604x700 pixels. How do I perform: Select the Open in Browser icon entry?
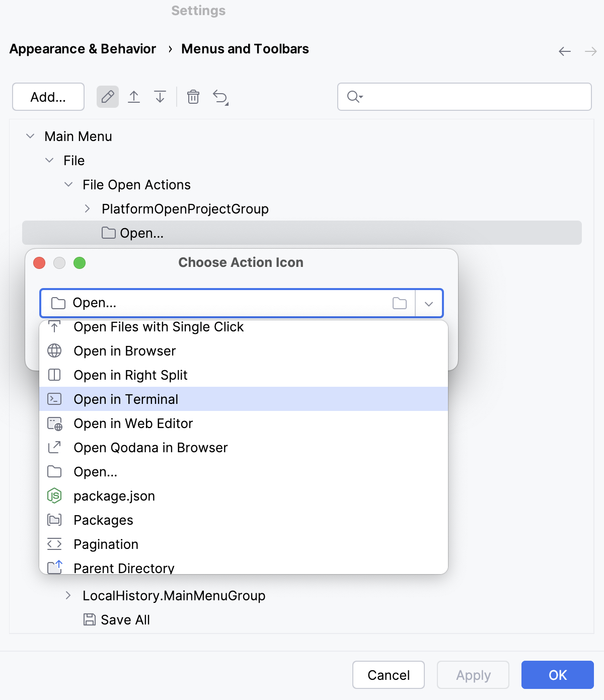tap(125, 351)
